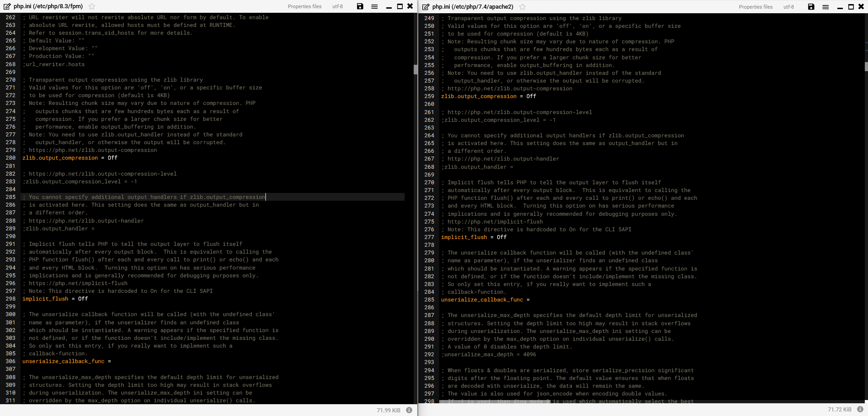Viewport: 868px width, 416px height.
Task: Click the 71.99 KiB file size in left status bar
Action: (x=389, y=410)
